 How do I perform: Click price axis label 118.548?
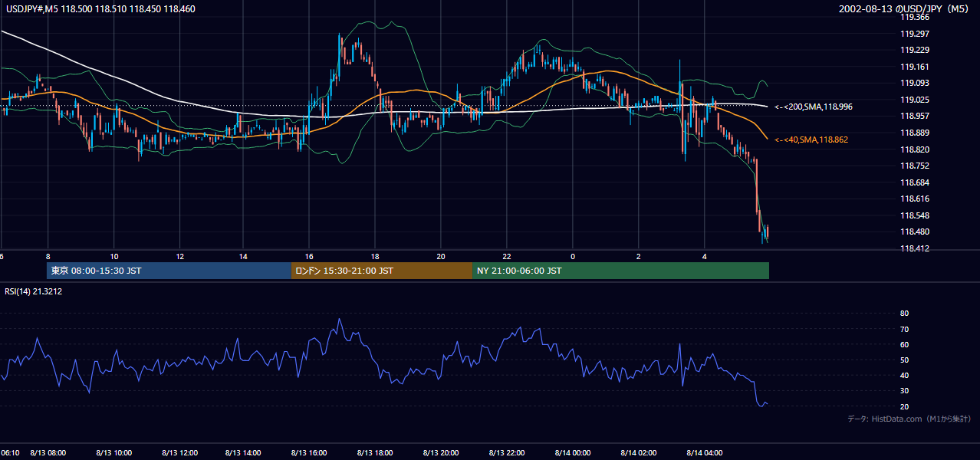(915, 215)
